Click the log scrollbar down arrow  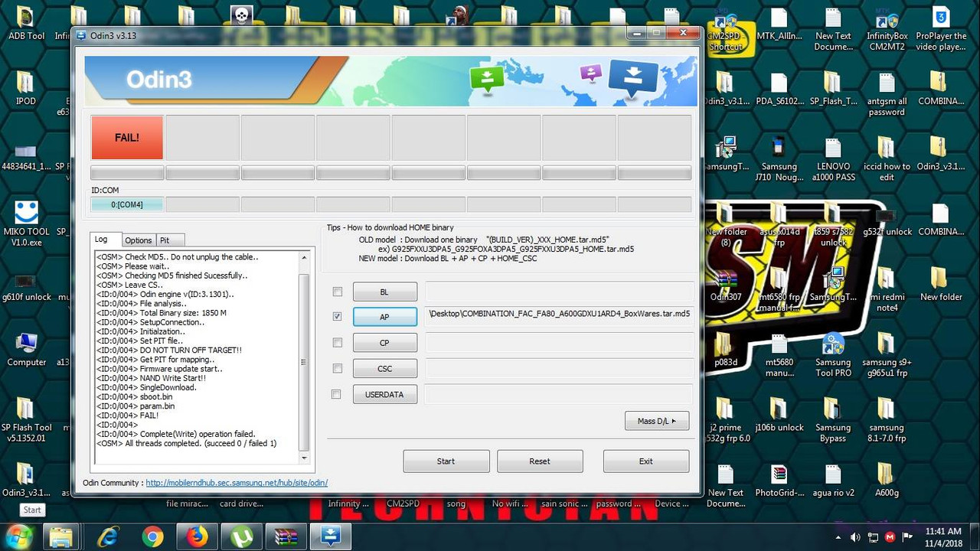coord(304,458)
